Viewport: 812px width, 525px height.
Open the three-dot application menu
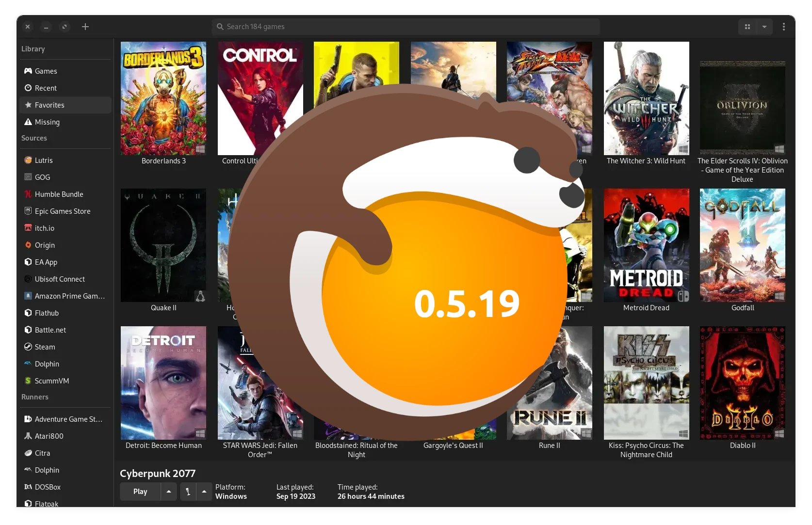click(x=784, y=27)
